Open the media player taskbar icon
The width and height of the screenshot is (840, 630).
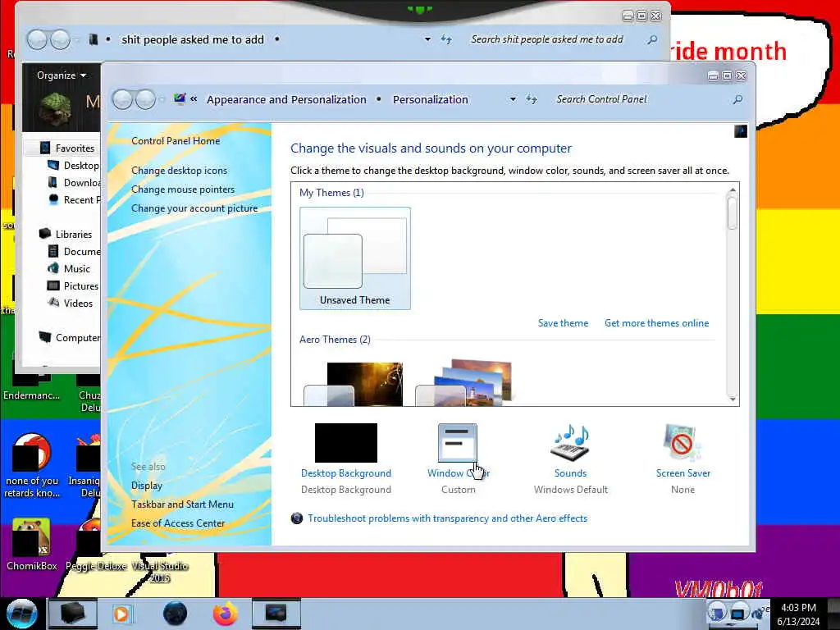click(121, 614)
